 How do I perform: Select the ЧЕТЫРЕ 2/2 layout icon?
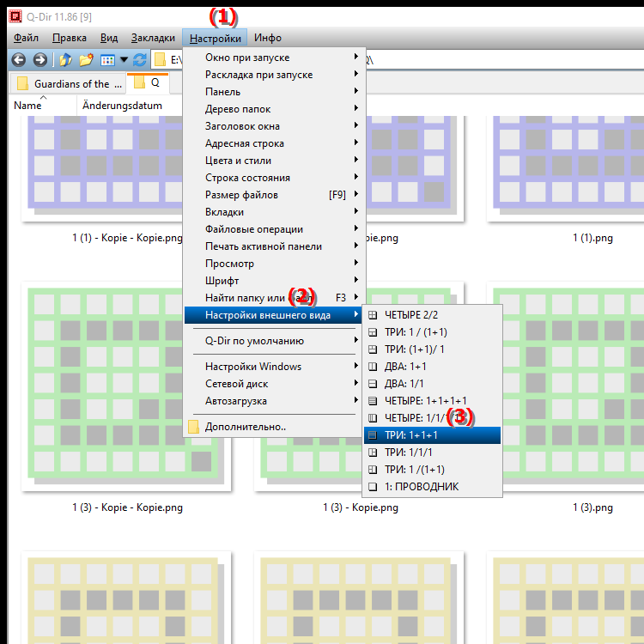pos(373,315)
